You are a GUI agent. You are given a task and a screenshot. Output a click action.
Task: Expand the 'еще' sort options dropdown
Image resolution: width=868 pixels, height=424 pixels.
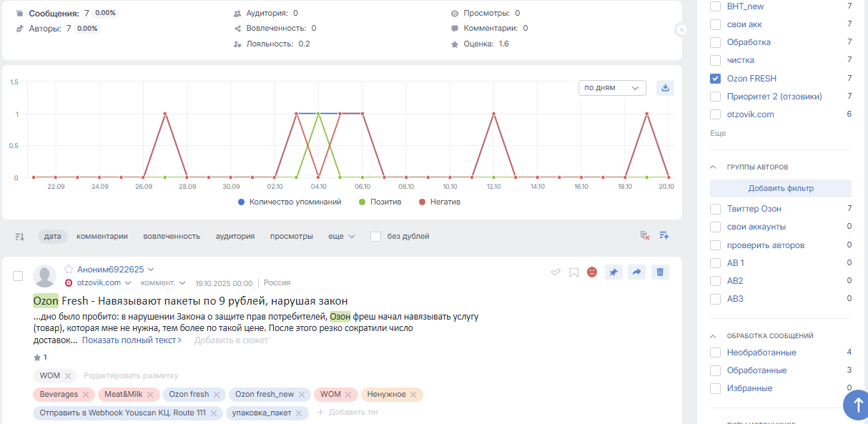tap(342, 237)
